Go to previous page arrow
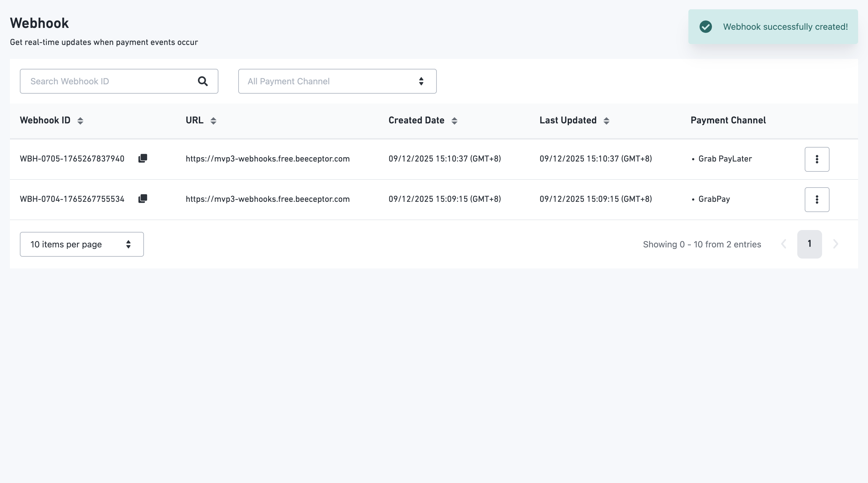The height and width of the screenshot is (483, 868). click(x=784, y=244)
